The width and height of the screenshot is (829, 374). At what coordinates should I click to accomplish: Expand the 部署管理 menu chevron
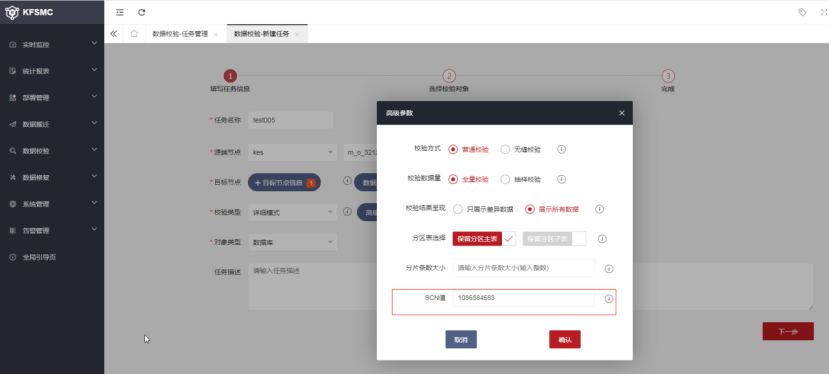coord(94,96)
